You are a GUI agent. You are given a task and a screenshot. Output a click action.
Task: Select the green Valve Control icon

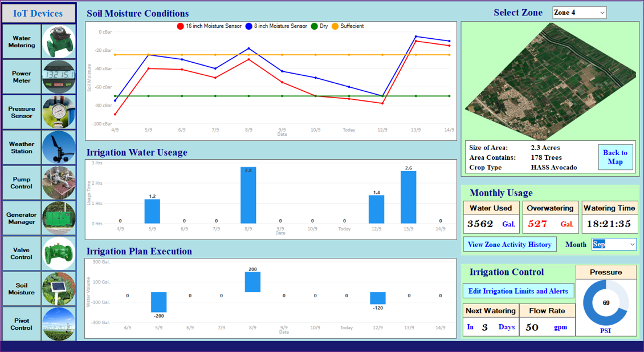[59, 254]
